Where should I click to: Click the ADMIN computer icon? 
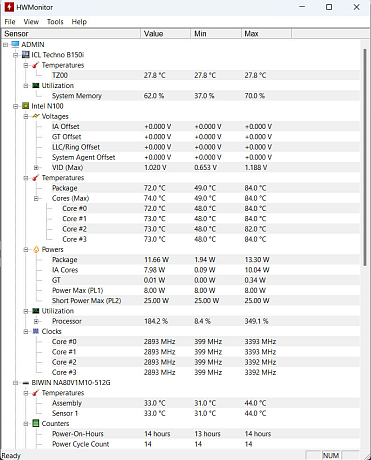[15, 44]
